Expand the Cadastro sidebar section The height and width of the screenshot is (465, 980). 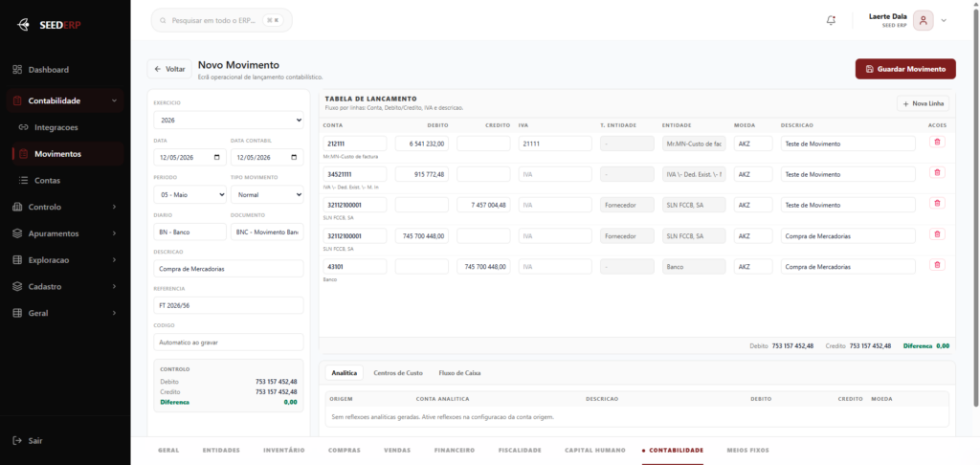point(115,286)
